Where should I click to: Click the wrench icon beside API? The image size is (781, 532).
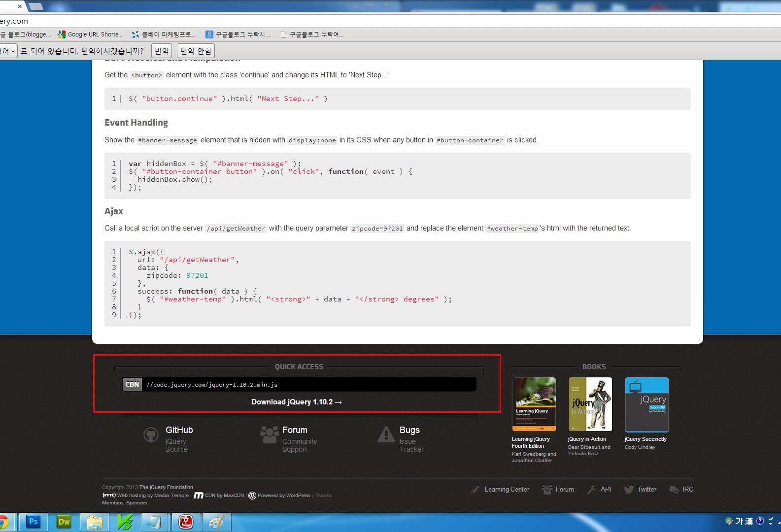591,490
